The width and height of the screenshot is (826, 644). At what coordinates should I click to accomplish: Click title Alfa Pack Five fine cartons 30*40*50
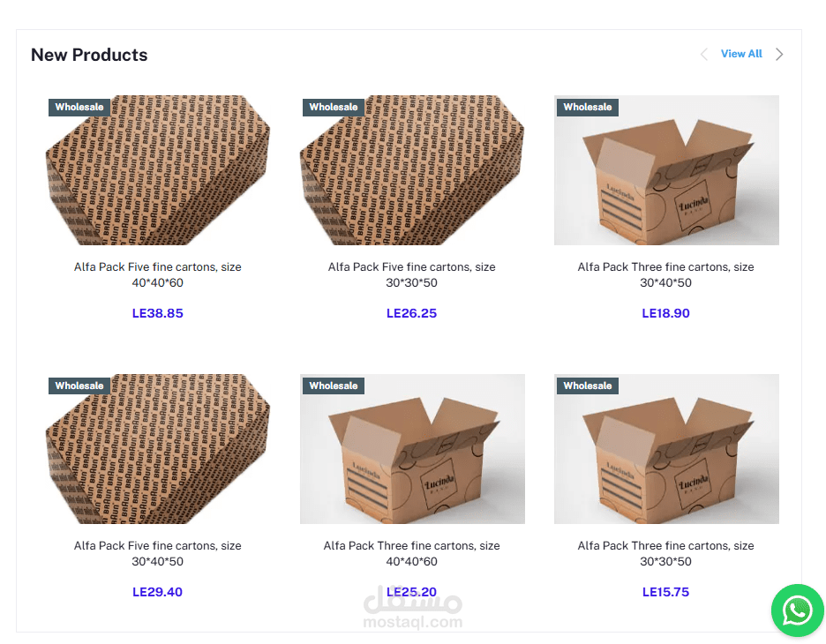coord(157,553)
